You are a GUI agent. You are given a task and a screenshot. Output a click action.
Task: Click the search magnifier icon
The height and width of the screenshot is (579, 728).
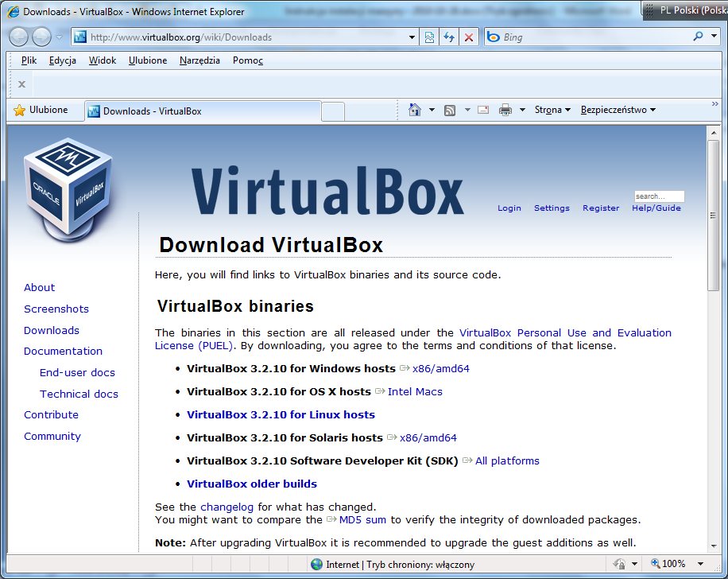(698, 37)
